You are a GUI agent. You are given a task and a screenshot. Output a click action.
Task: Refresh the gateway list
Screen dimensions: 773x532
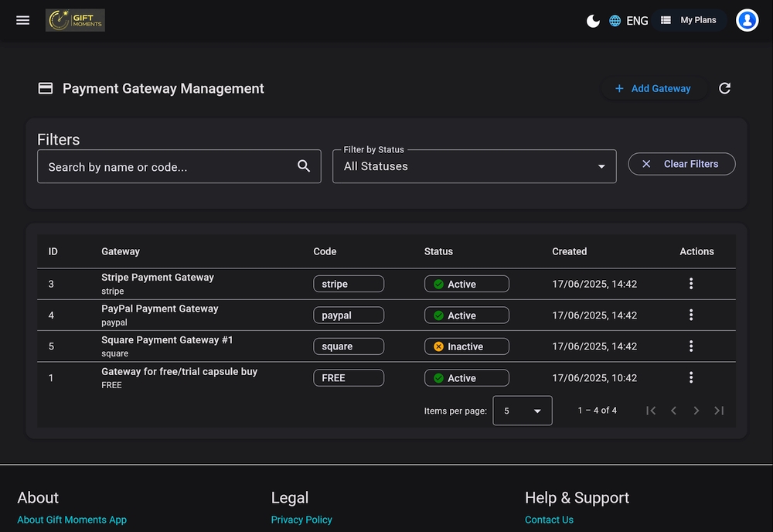(x=724, y=89)
